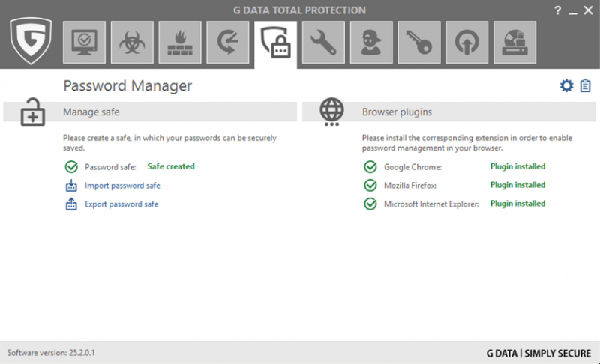Viewport: 600px width, 364px height.
Task: Click Import password safe link
Action: tap(122, 186)
